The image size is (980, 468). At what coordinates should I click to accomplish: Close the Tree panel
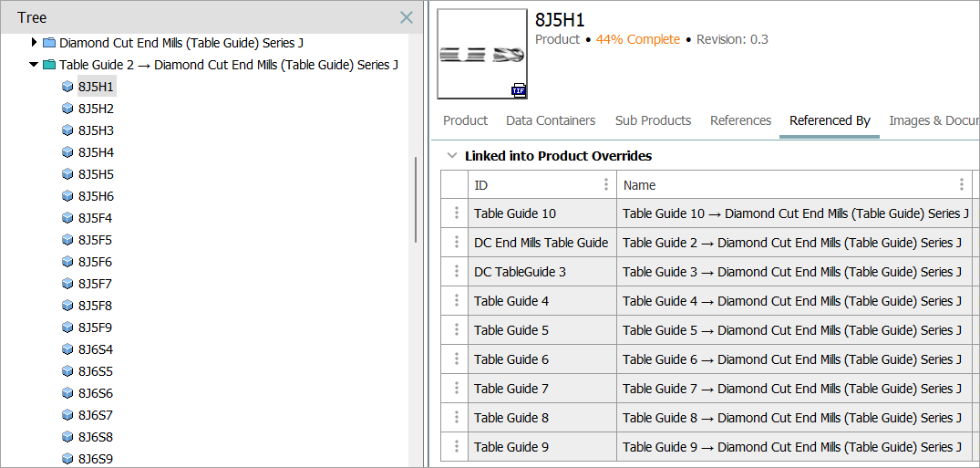point(407,17)
